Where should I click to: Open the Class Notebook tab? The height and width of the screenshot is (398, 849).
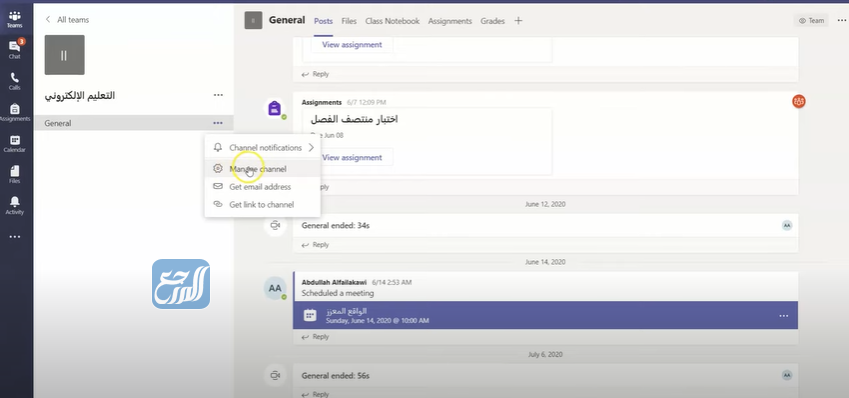pyautogui.click(x=392, y=21)
